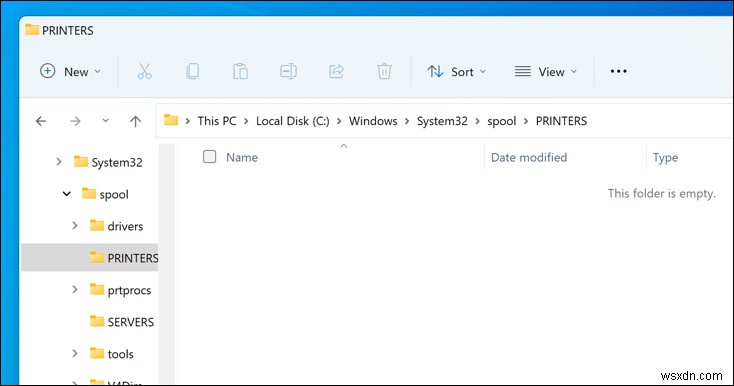Click This PC in address bar

[x=217, y=121]
